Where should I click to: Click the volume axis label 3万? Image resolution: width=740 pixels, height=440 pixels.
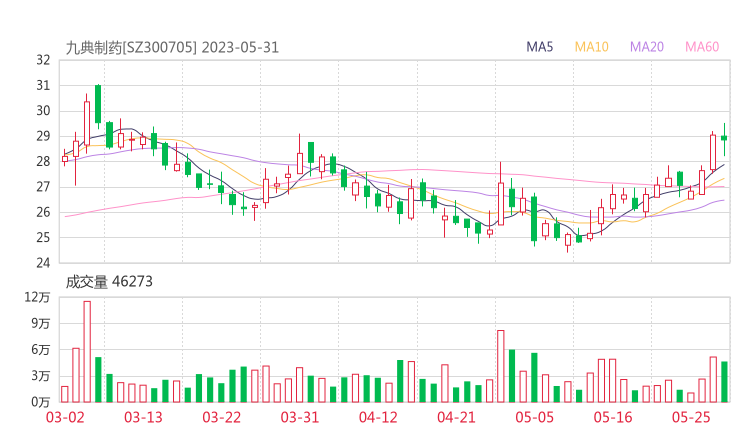(x=41, y=376)
